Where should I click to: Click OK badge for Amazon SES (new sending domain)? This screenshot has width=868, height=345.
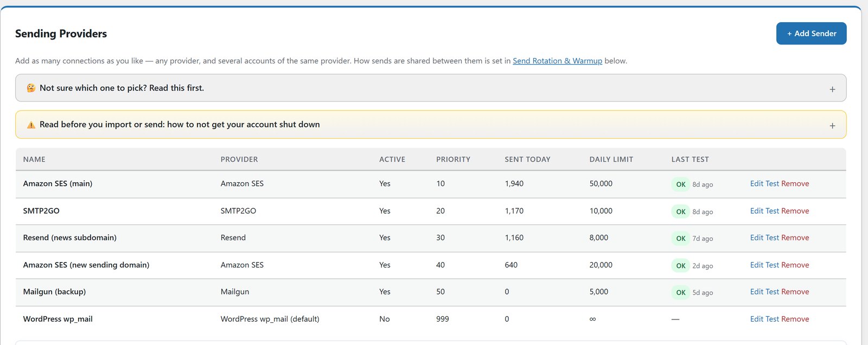[681, 266]
